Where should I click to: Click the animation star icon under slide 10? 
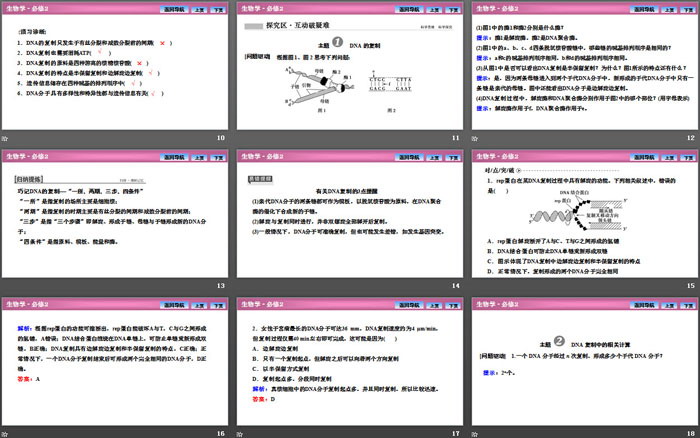[4, 138]
